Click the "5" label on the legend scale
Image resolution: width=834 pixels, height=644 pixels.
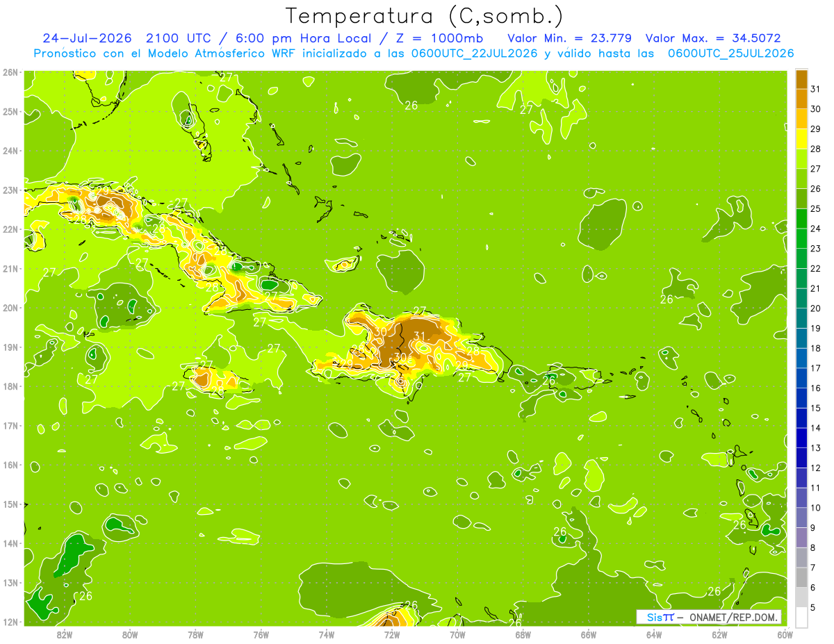(813, 607)
